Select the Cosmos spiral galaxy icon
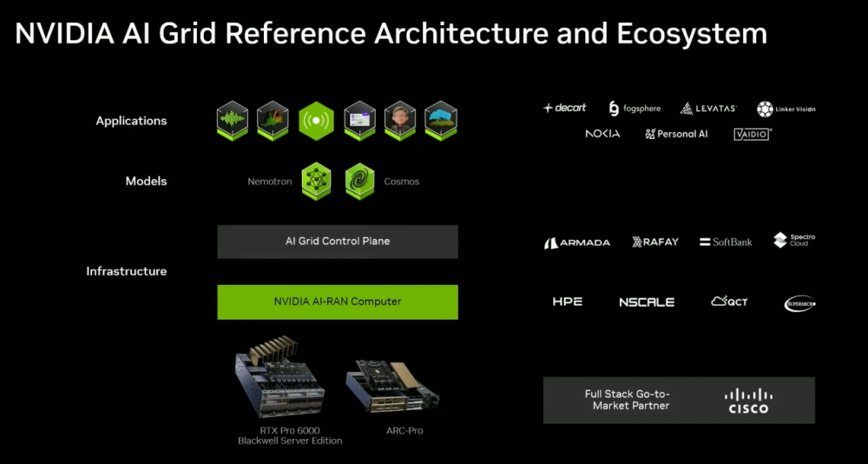Viewport: 868px width, 464px height. click(359, 182)
